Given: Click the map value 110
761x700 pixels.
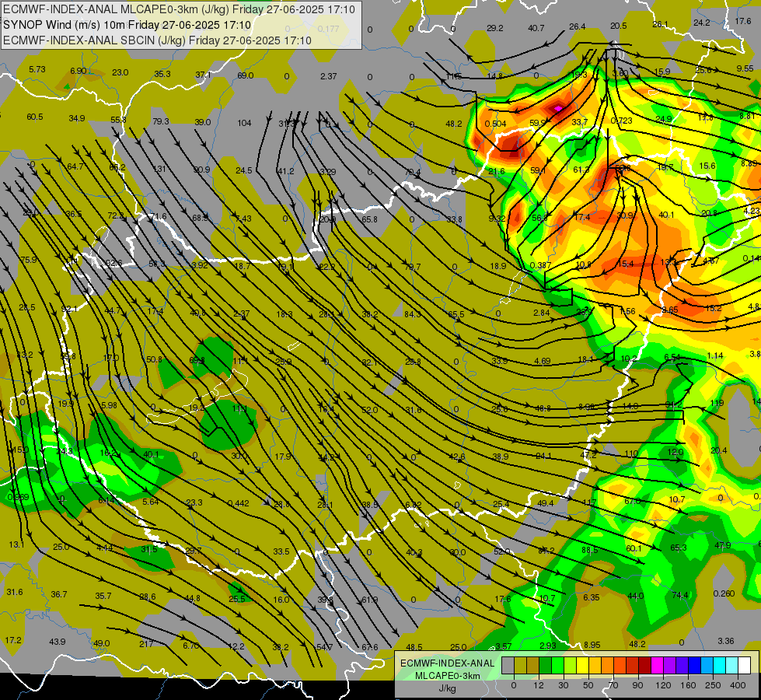Looking at the screenshot, I should click(x=631, y=453).
